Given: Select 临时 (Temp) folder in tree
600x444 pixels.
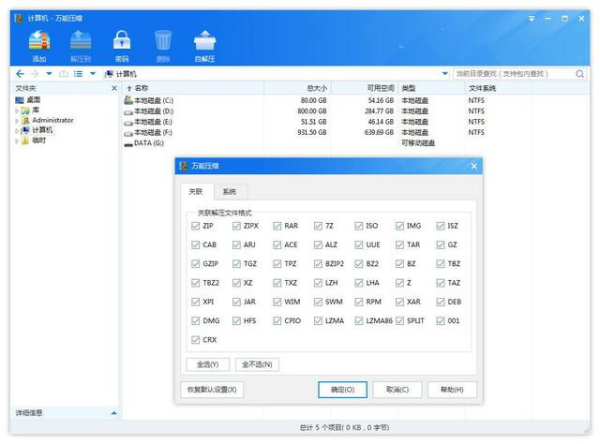Looking at the screenshot, I should coord(34,140).
